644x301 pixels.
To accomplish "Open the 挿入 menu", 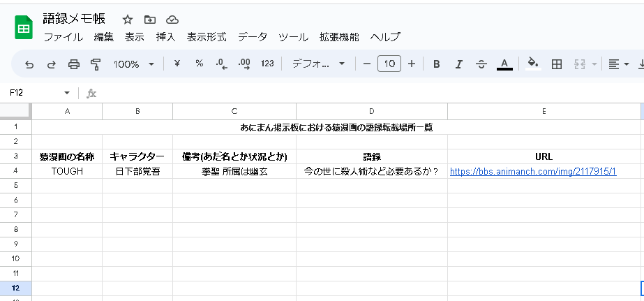I will [165, 37].
